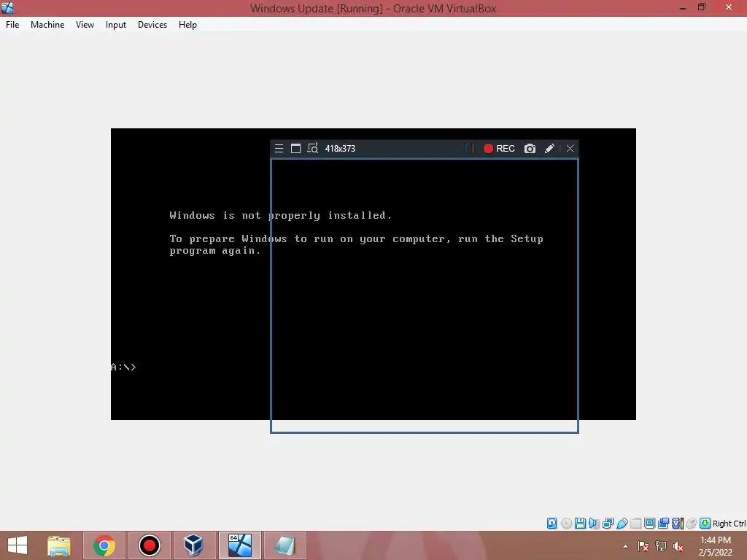747x560 pixels.
Task: Click the recording status icon in VM status bar
Action: [x=664, y=524]
